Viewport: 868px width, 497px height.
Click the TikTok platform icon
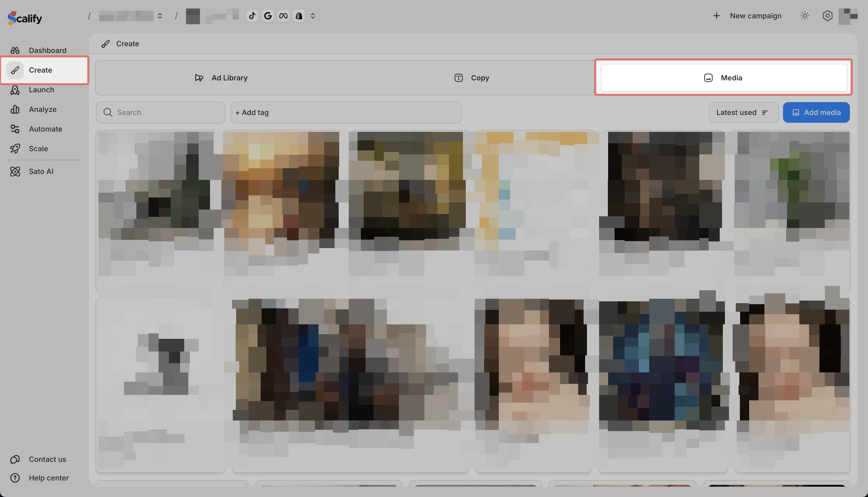252,16
